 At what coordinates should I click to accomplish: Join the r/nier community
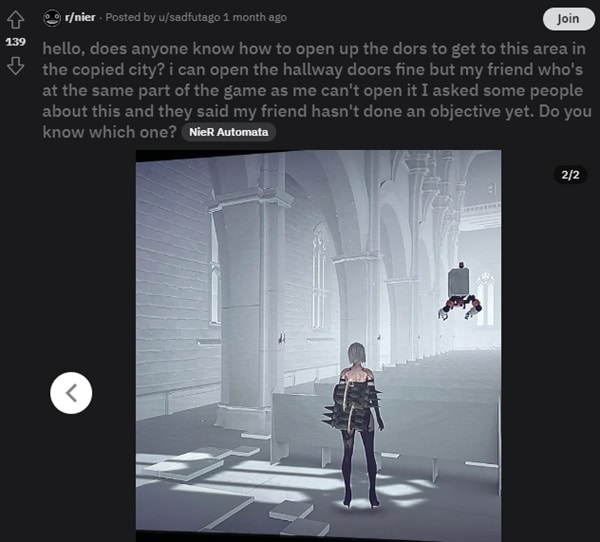coord(568,19)
